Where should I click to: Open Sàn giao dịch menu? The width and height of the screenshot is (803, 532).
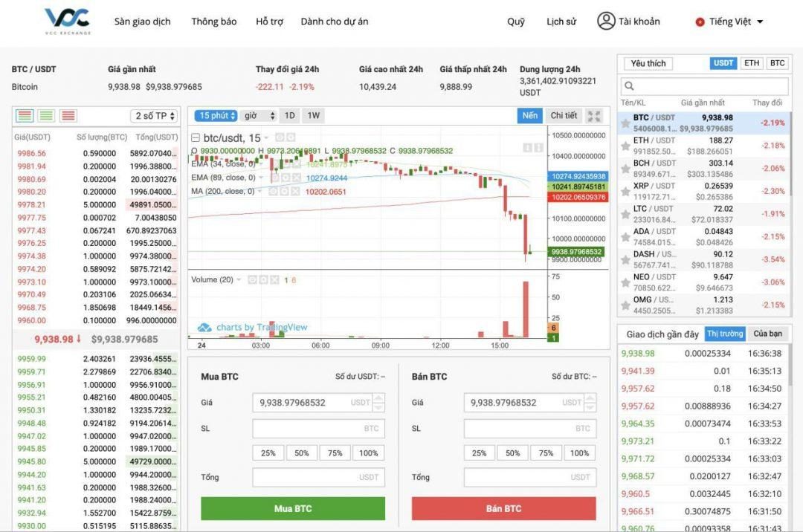point(142,22)
